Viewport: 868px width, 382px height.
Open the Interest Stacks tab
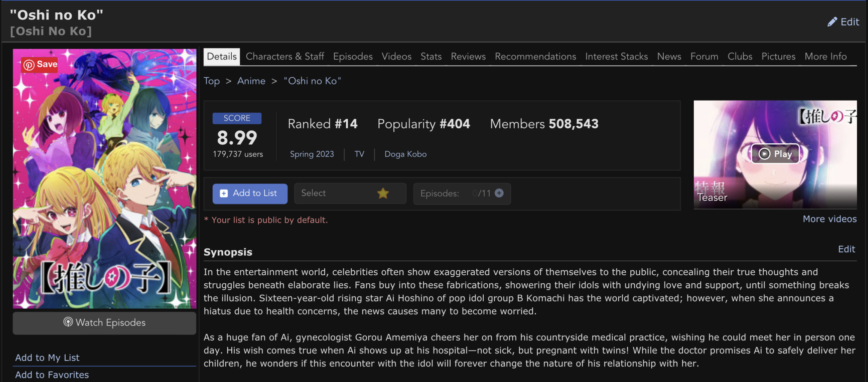(616, 56)
